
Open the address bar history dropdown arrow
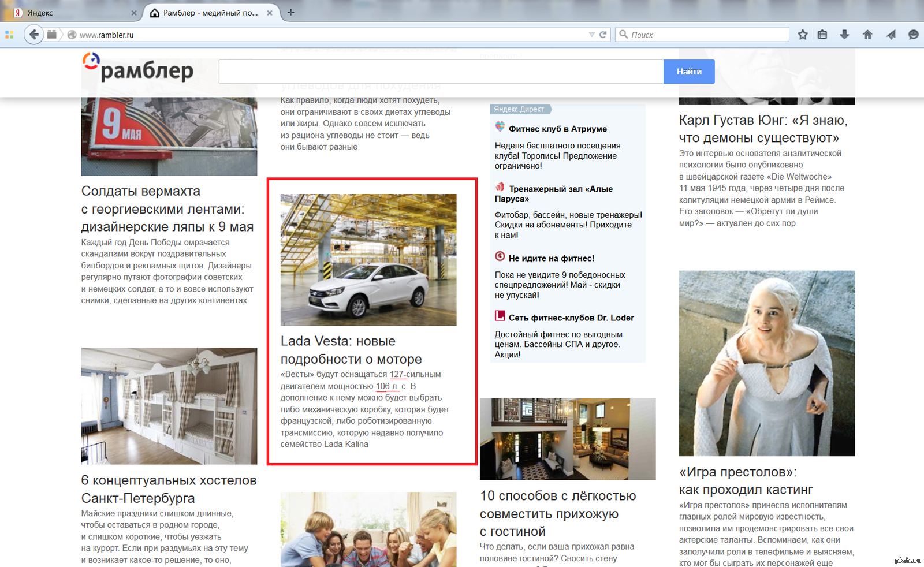click(x=591, y=35)
